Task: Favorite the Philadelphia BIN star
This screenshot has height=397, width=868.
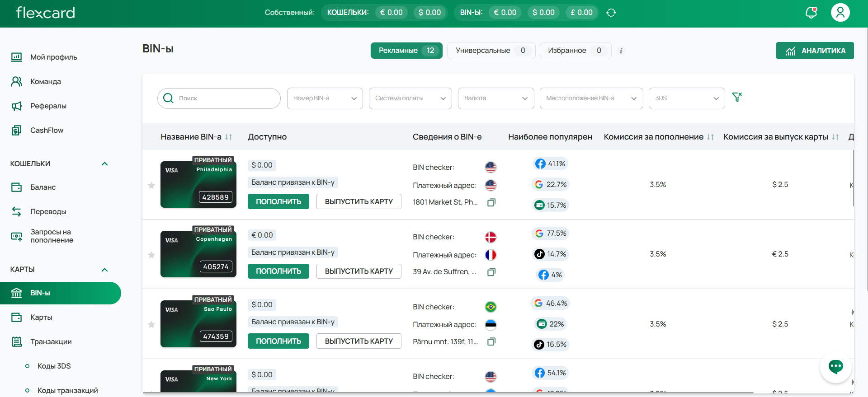Action: [151, 185]
